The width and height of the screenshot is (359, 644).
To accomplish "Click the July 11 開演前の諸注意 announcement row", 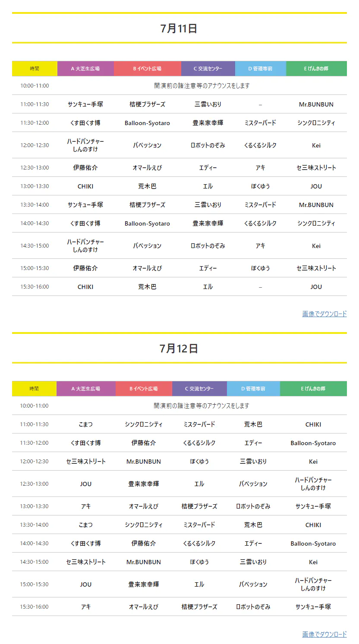I will (x=202, y=86).
